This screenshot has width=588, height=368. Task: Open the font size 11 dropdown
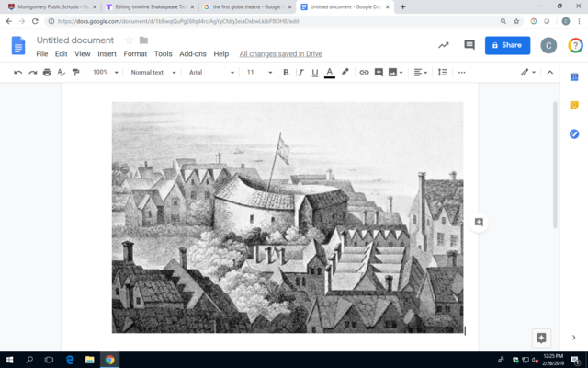259,72
